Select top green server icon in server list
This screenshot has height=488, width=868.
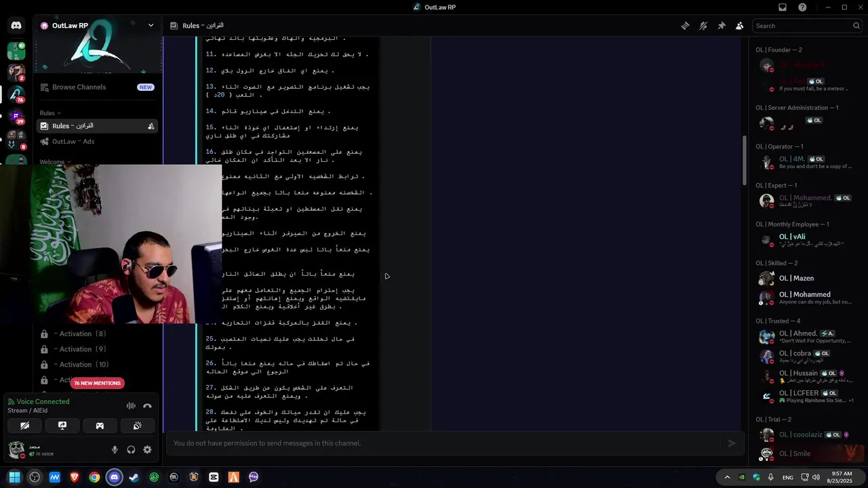tap(16, 50)
